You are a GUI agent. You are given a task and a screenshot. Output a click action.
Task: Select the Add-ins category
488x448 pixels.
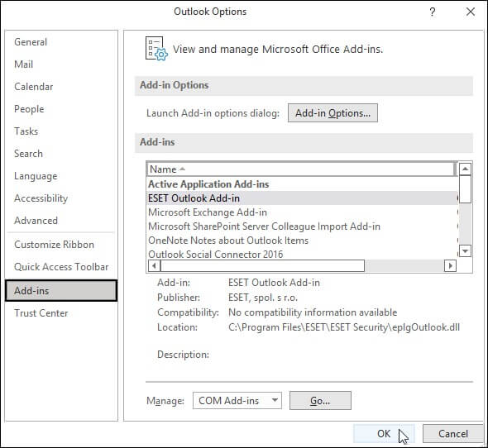click(x=61, y=291)
